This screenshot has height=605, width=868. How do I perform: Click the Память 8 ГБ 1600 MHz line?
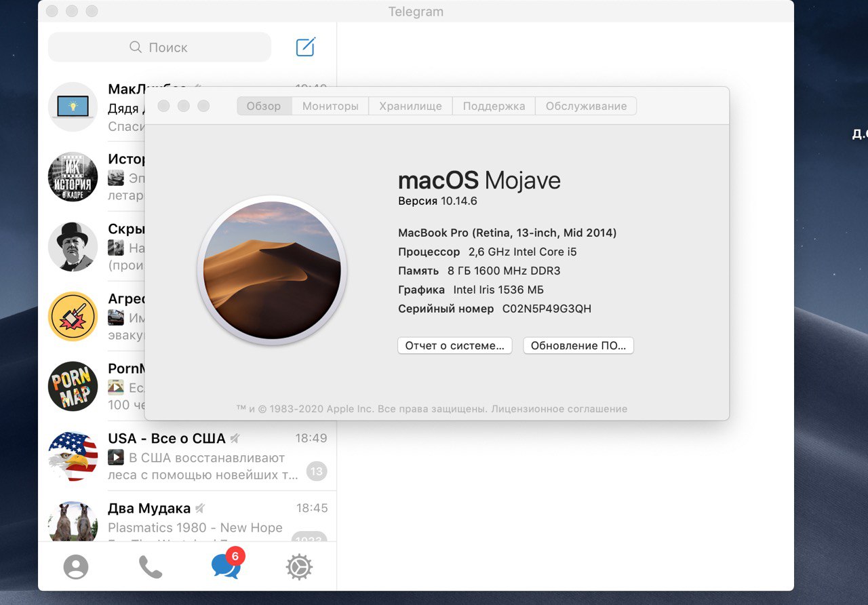pos(479,271)
